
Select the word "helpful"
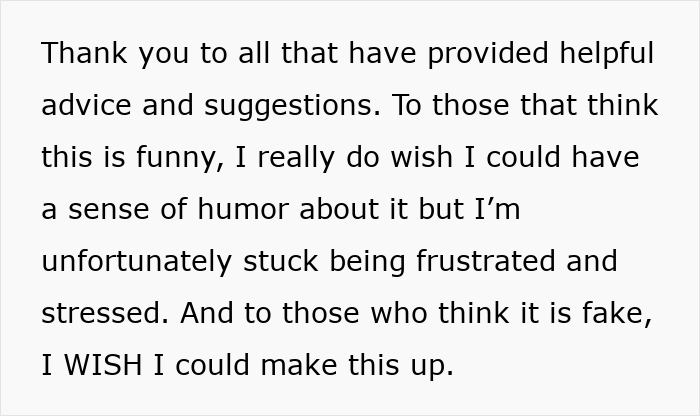607,54
